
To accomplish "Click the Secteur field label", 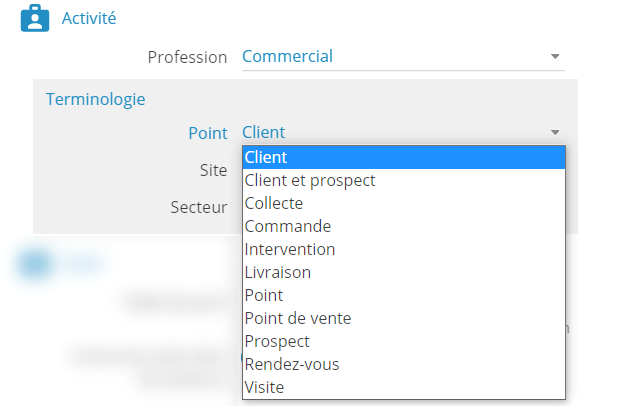I will pos(199,207).
